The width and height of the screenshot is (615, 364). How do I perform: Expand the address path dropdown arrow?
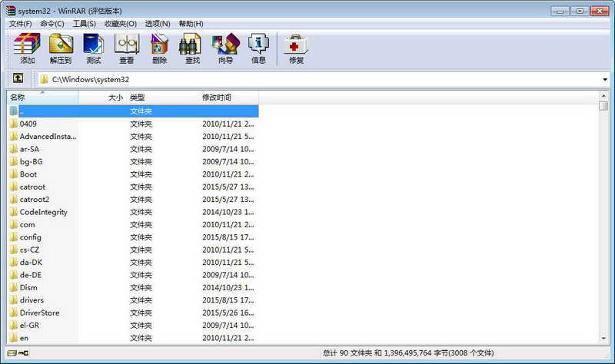click(605, 79)
